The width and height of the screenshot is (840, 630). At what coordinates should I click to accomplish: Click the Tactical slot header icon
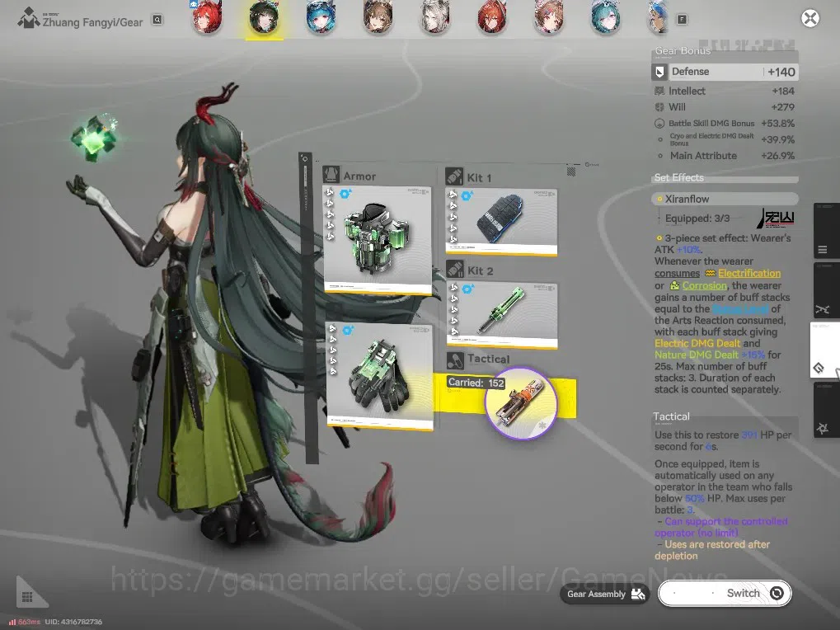(455, 360)
